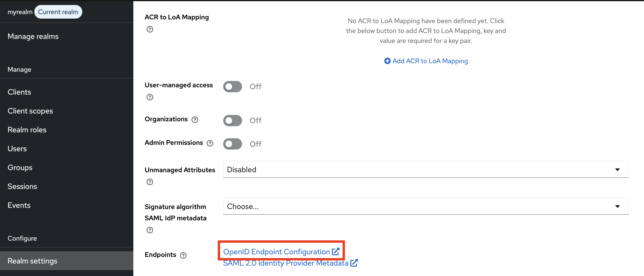
Task: Turn on the Organizations switch
Action: [x=232, y=121]
